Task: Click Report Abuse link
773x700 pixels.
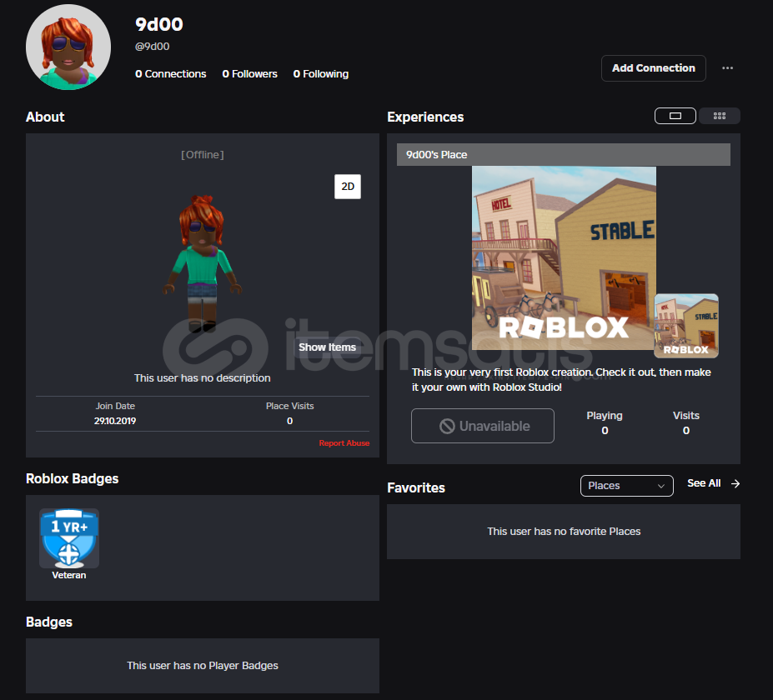Action: pos(344,442)
